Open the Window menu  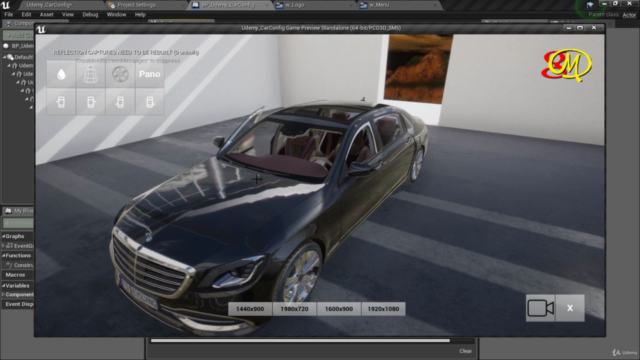pos(116,14)
